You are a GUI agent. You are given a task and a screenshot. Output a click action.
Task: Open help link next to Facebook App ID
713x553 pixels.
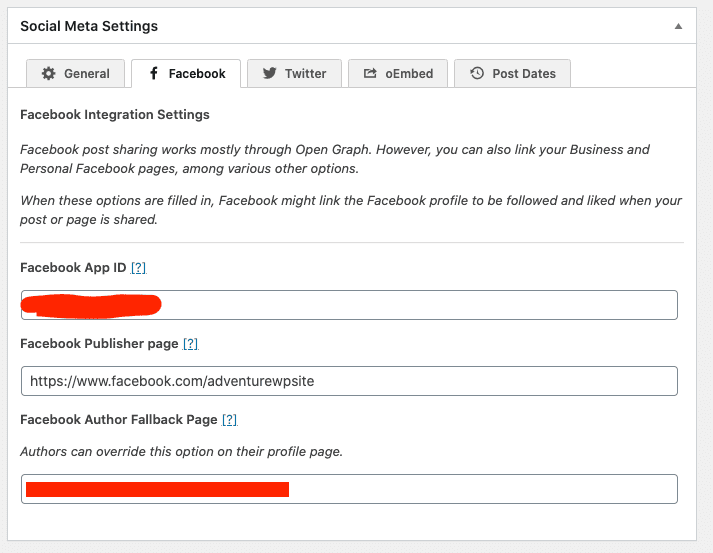138,267
